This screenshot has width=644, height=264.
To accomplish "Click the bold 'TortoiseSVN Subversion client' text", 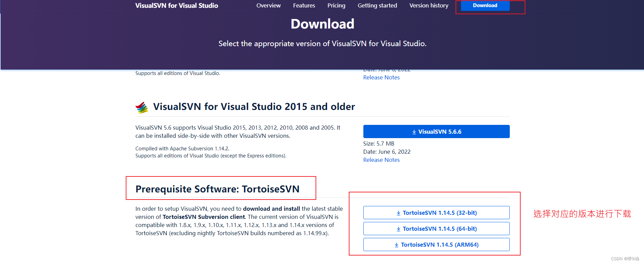I will pyautogui.click(x=204, y=217).
